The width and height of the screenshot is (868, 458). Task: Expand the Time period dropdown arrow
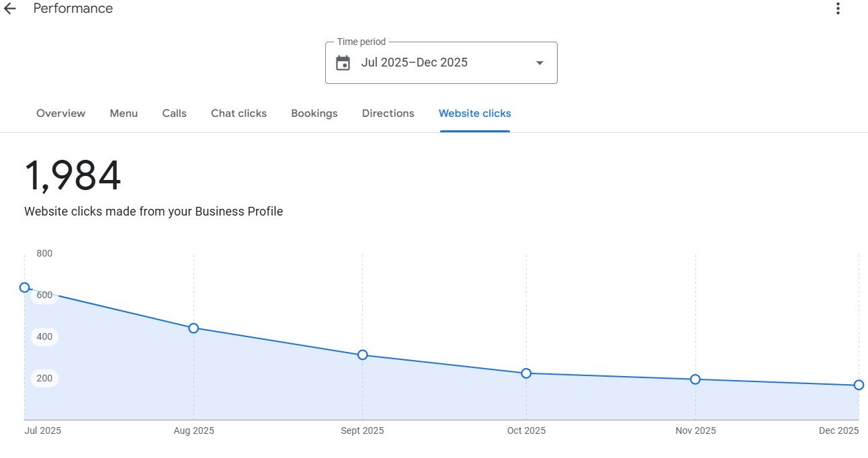coord(539,63)
